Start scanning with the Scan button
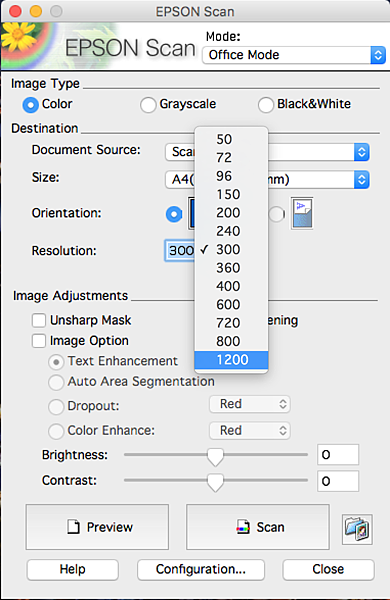Viewport: 390px width, 600px height. click(x=258, y=527)
